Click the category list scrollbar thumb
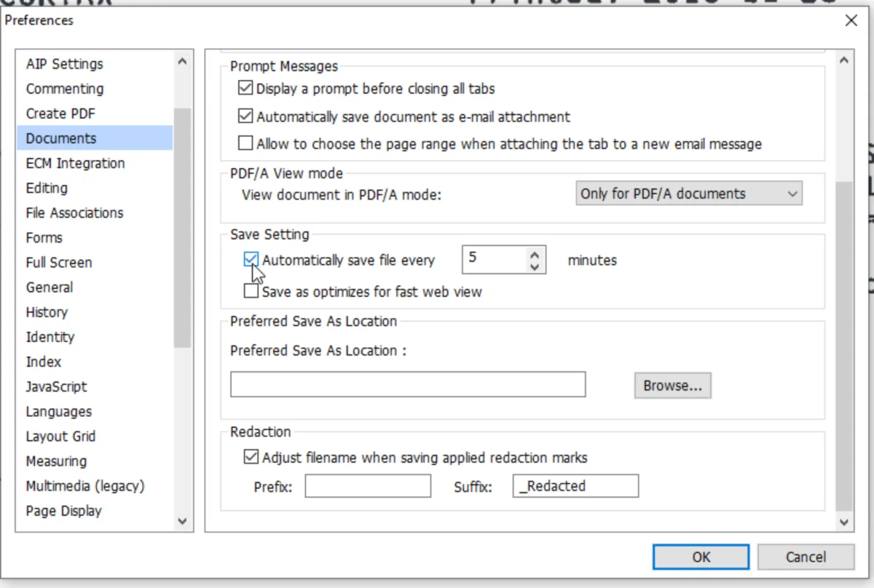This screenshot has width=874, height=588. click(x=183, y=227)
